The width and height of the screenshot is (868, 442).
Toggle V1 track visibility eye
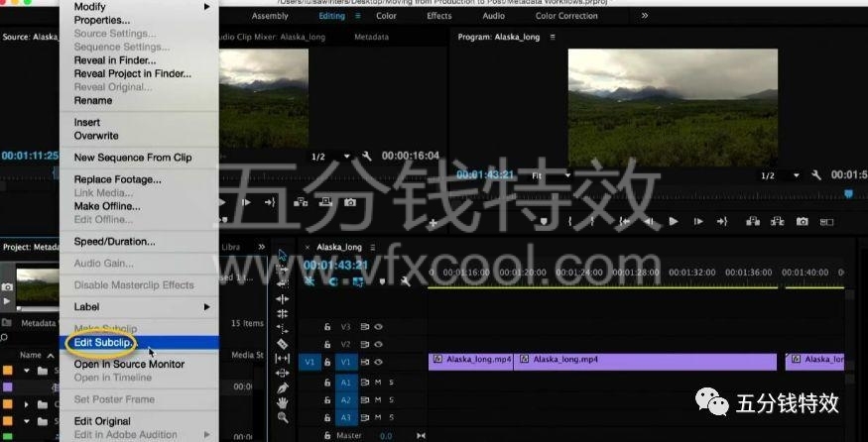[378, 362]
